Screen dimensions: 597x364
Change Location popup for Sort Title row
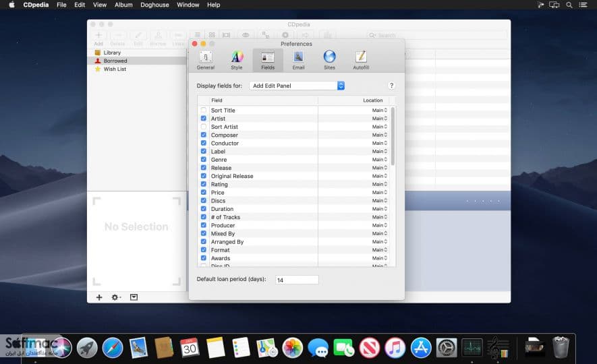point(379,111)
